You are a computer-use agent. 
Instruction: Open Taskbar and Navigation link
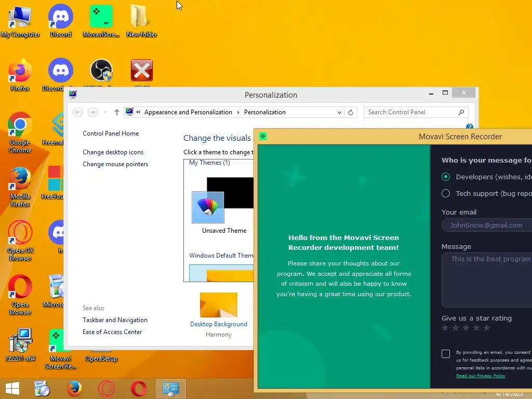[115, 320]
